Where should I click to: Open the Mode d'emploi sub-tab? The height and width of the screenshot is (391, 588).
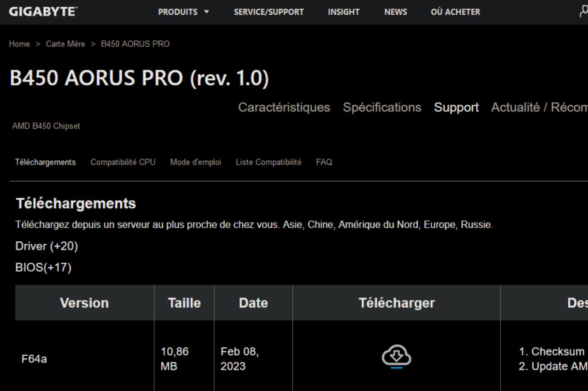(196, 162)
